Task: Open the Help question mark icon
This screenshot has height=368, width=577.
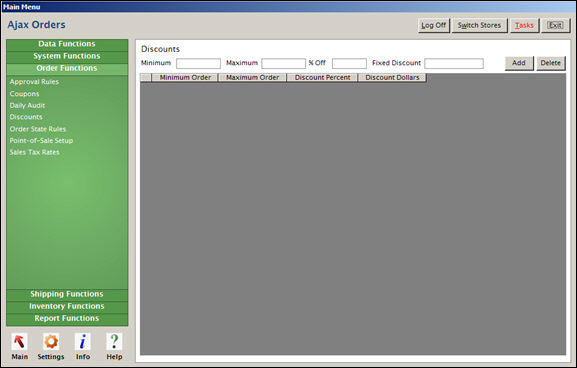Action: (x=114, y=341)
